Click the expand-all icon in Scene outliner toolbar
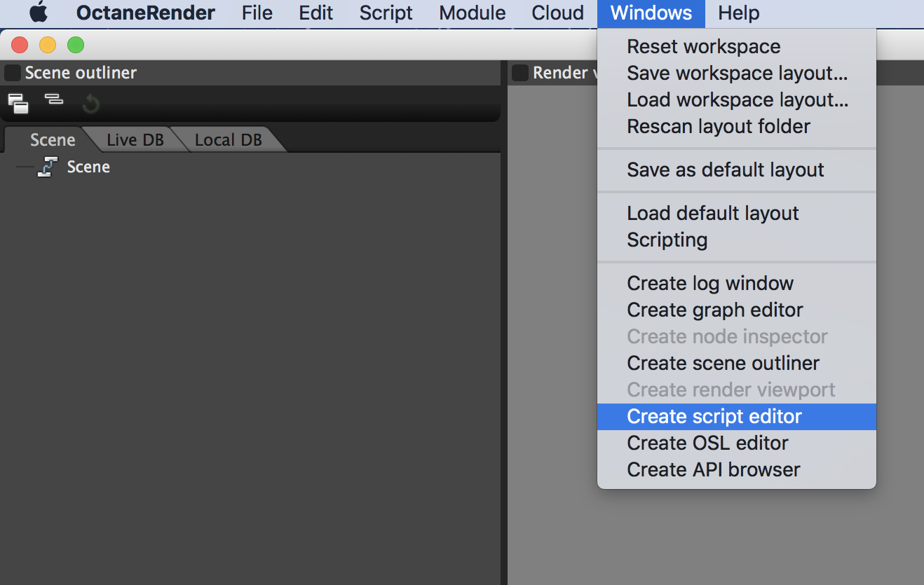Viewport: 924px width, 585px height. point(18,104)
